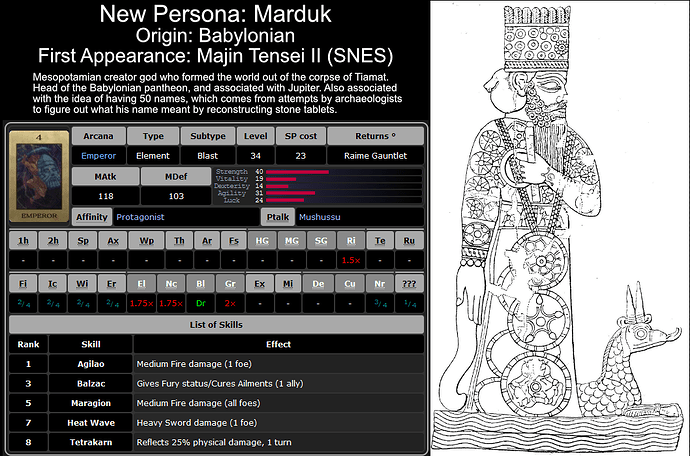Click the MDef header
Screen dimensions: 690x456
point(176,177)
